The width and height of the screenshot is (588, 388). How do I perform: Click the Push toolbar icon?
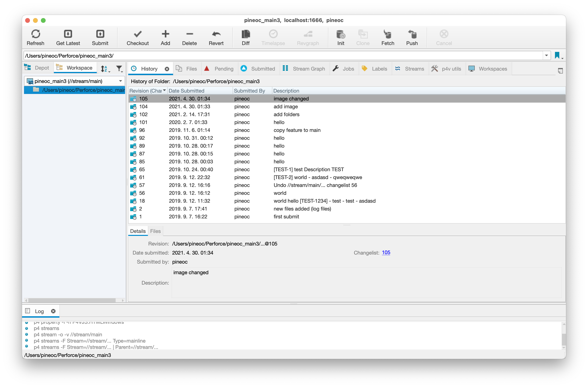click(412, 37)
